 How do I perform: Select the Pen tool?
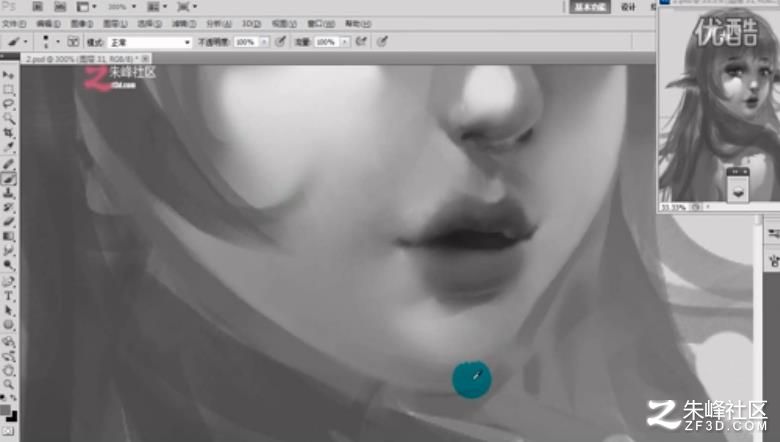click(8, 282)
